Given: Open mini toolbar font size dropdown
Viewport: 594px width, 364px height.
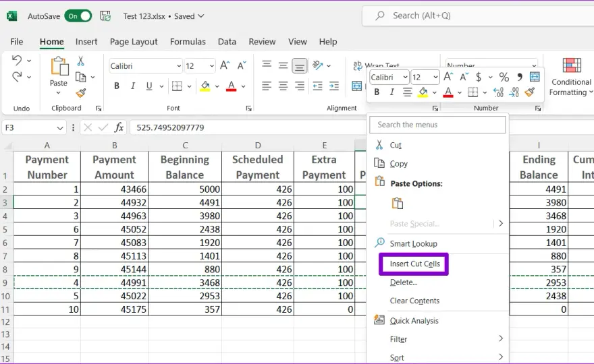Looking at the screenshot, I should pos(435,78).
